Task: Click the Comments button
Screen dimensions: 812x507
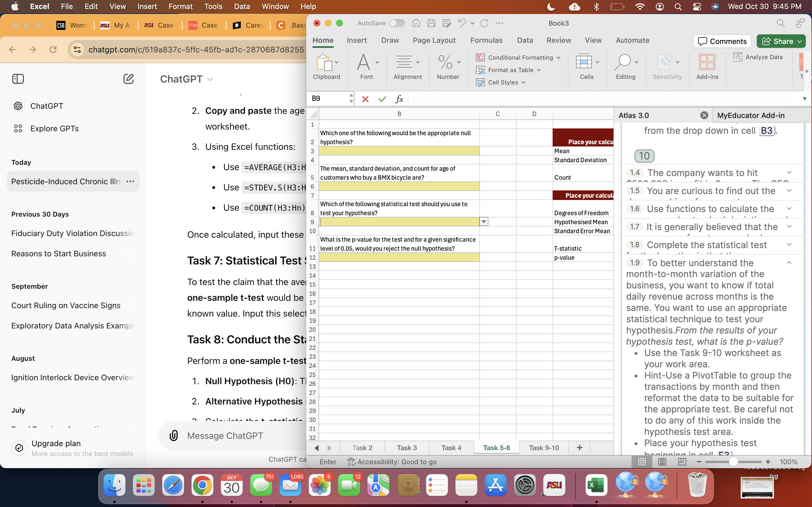Action: (722, 41)
